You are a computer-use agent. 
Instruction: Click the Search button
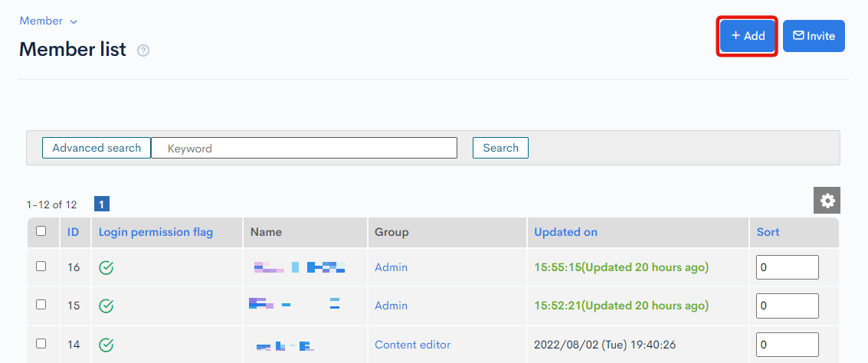pos(500,148)
